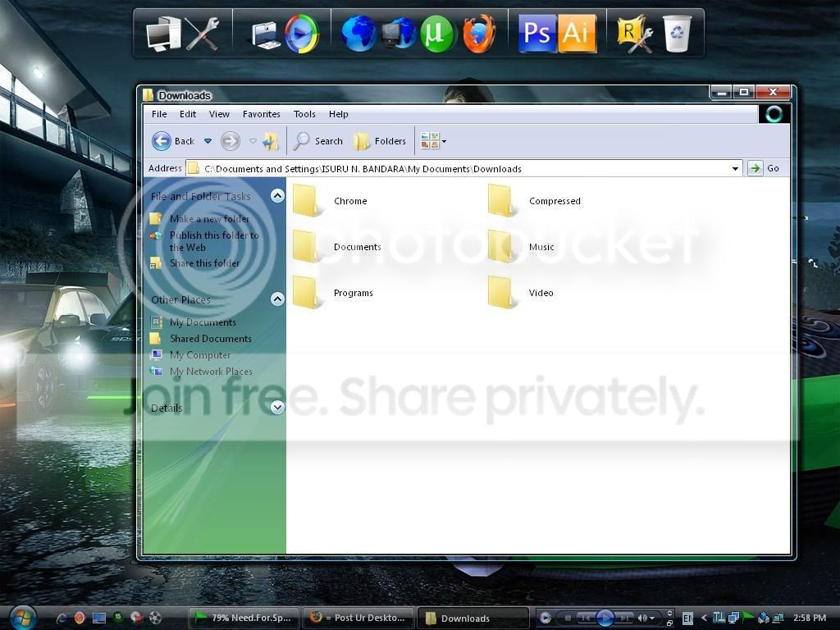Viewport: 840px width, 630px height.
Task: Open the Forward history dropdown arrow
Action: [x=253, y=141]
